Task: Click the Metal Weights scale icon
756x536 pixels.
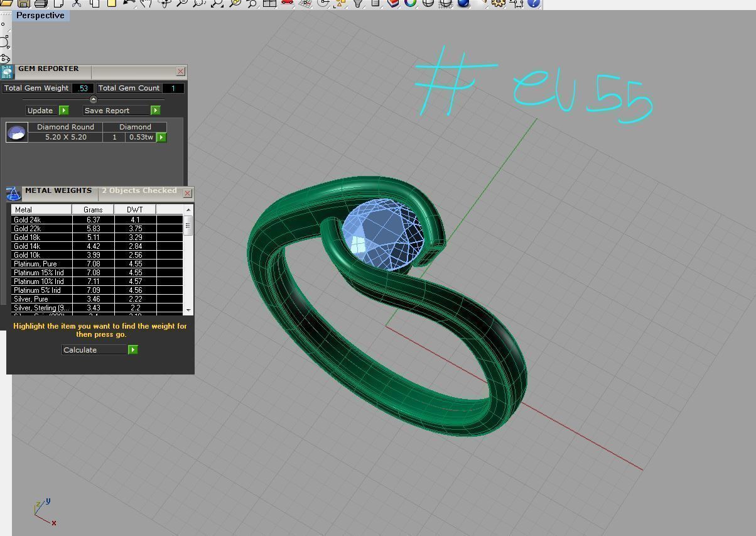Action: (x=13, y=194)
